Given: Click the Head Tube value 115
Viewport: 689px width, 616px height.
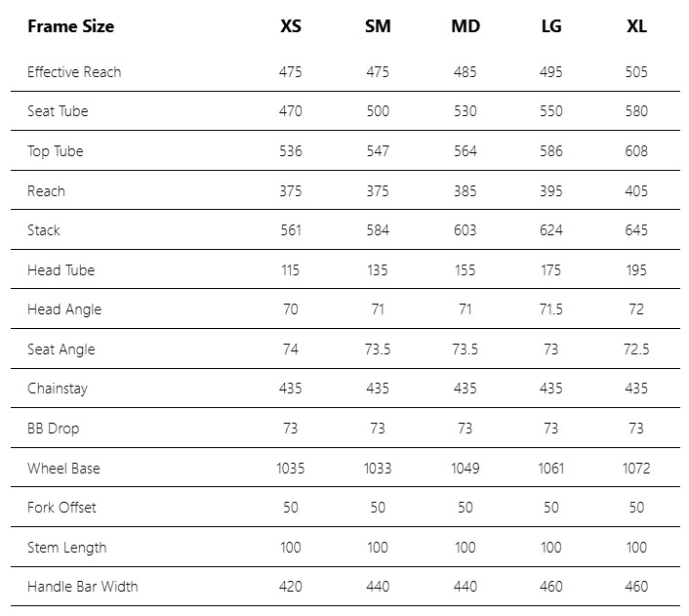Looking at the screenshot, I should click(x=291, y=270).
